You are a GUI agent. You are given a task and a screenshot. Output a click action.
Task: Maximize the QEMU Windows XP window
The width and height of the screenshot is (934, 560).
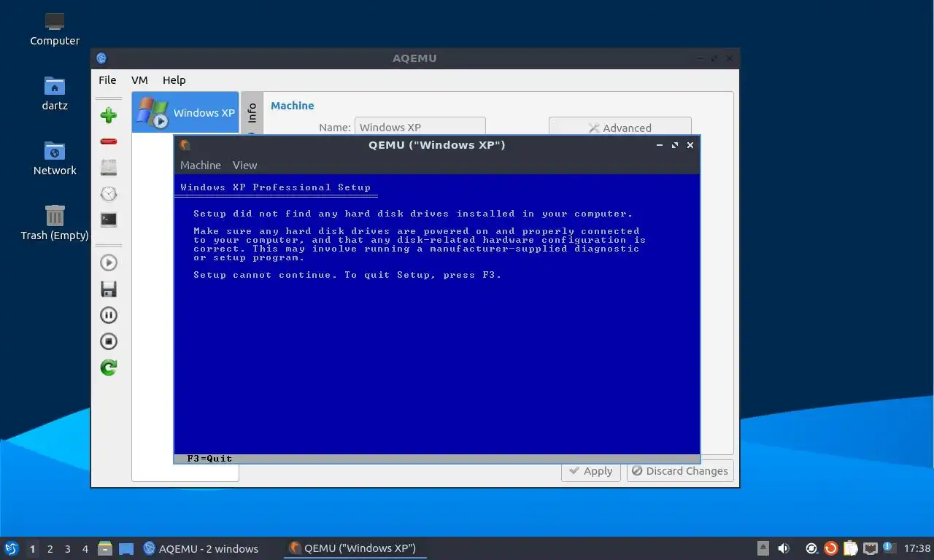click(675, 145)
